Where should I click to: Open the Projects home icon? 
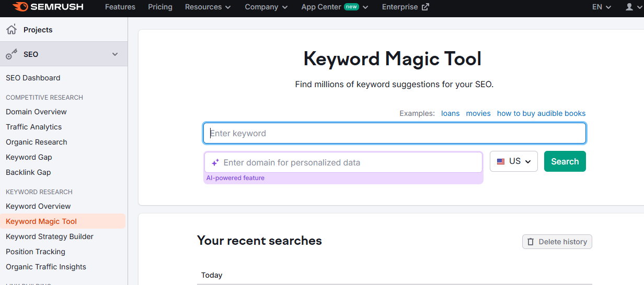11,30
